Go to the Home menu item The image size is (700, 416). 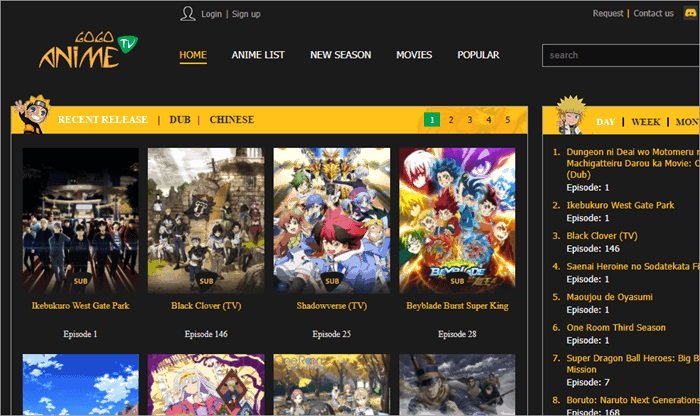pyautogui.click(x=193, y=55)
